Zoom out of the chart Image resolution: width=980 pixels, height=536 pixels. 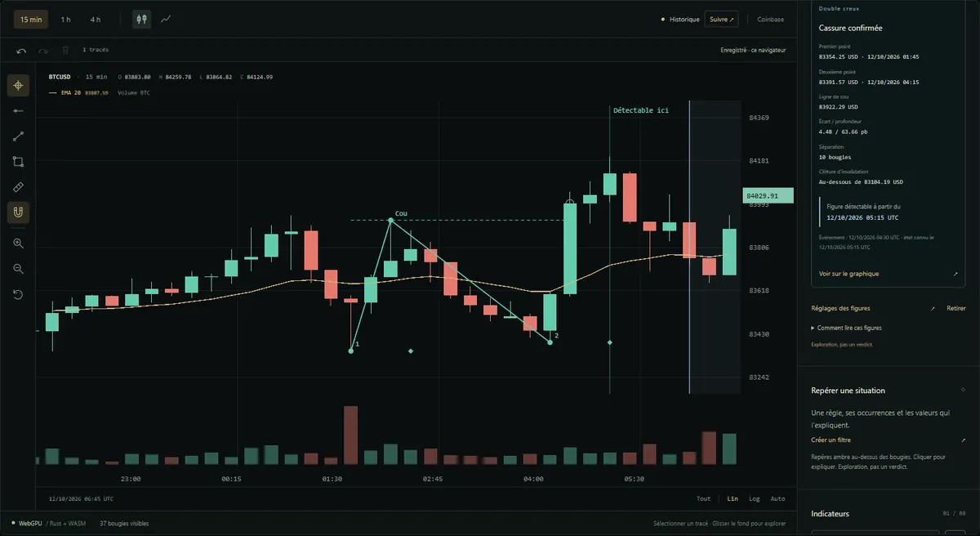tap(18, 269)
